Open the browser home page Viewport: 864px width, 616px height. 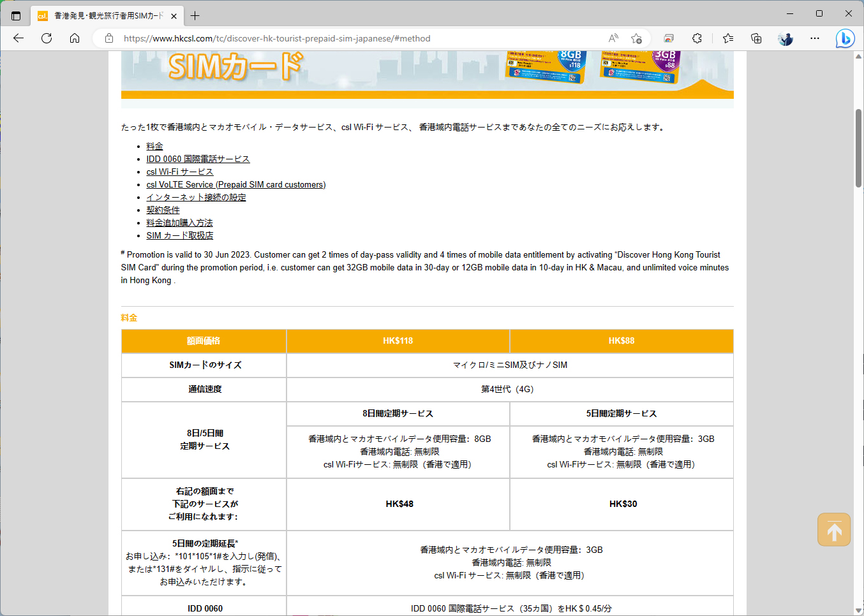pyautogui.click(x=75, y=38)
